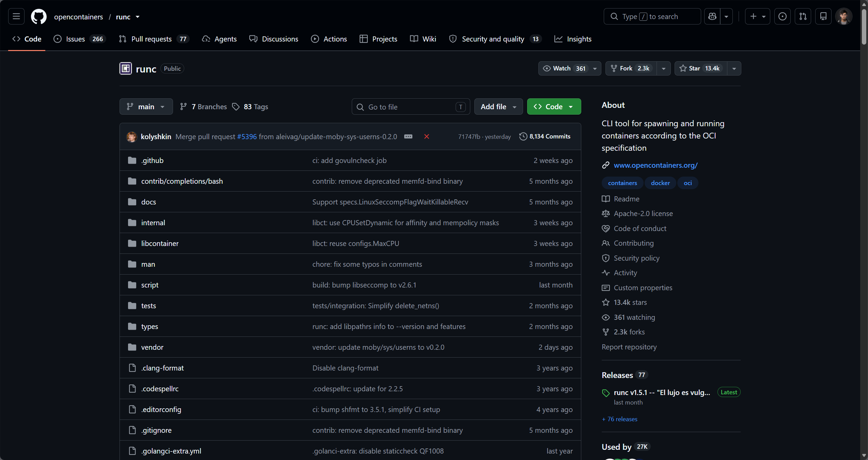Screen dimensions: 868x460
Task: Star the runc repository
Action: pyautogui.click(x=701, y=68)
